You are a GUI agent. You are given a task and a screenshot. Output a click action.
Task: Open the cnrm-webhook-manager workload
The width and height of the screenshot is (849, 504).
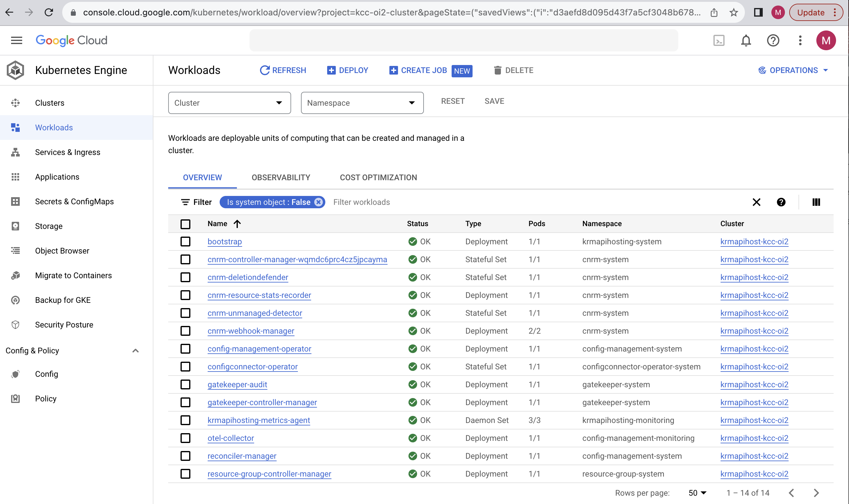(x=251, y=331)
